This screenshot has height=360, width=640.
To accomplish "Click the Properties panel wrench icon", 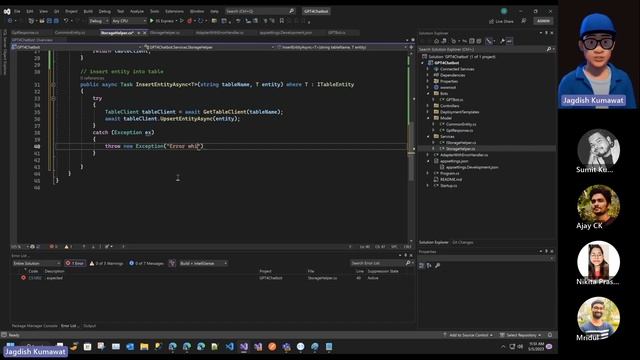I will point(438,266).
